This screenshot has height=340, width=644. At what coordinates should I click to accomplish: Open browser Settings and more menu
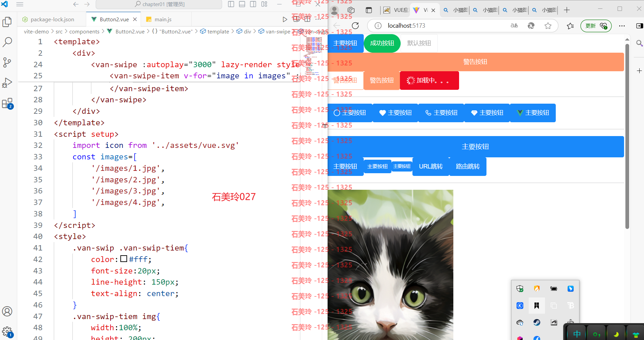tap(622, 26)
